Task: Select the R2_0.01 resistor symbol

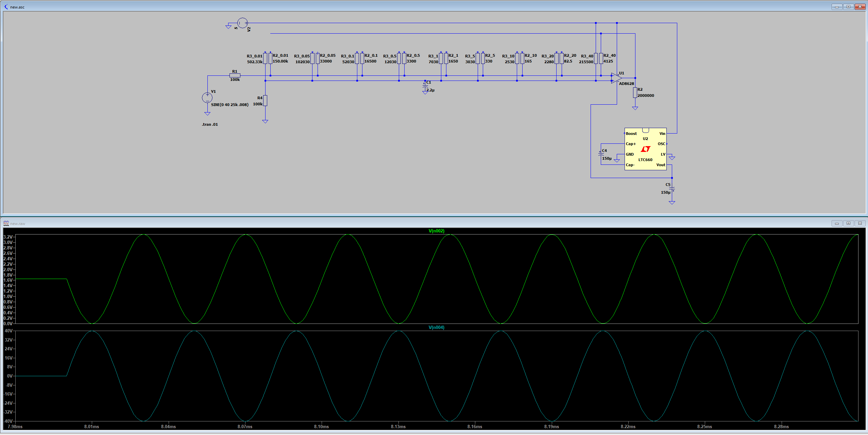Action: [x=271, y=58]
